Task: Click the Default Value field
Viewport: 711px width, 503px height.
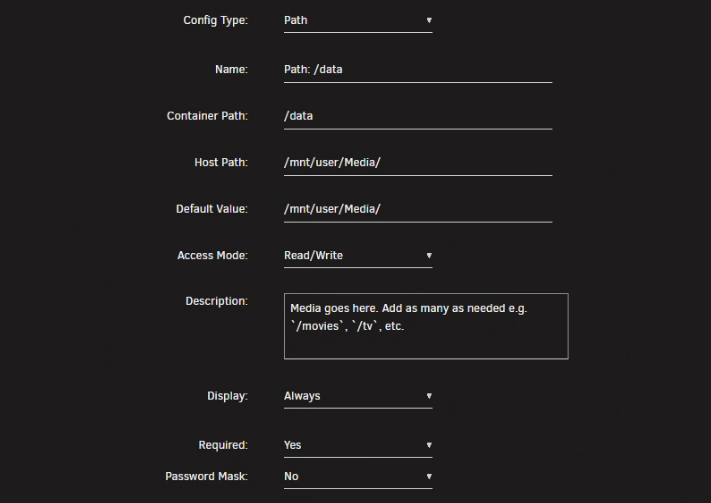Action: pos(418,209)
